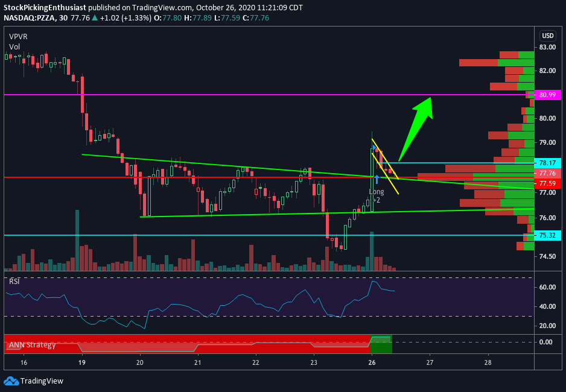This screenshot has height=392, width=566.
Task: Click the RSI 20.00 axis value
Action: pyautogui.click(x=547, y=326)
